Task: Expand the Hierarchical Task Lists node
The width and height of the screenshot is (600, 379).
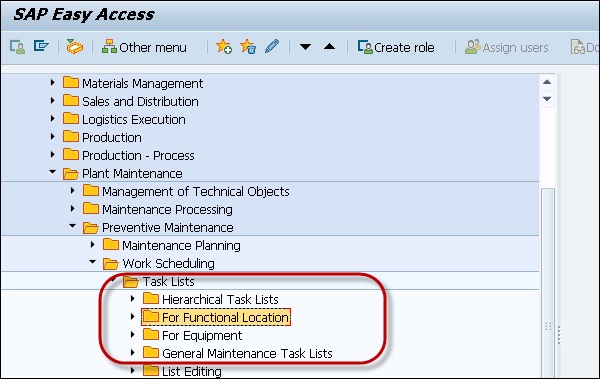Action: point(132,298)
